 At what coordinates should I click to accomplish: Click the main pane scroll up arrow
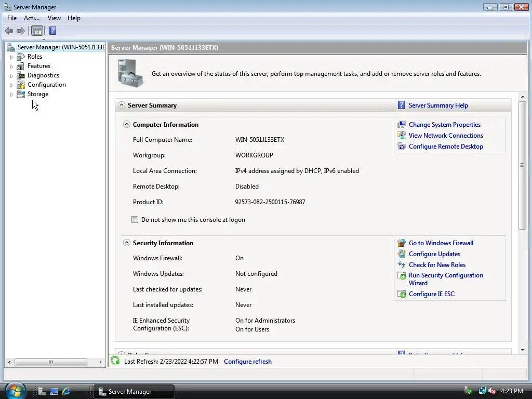[x=522, y=97]
